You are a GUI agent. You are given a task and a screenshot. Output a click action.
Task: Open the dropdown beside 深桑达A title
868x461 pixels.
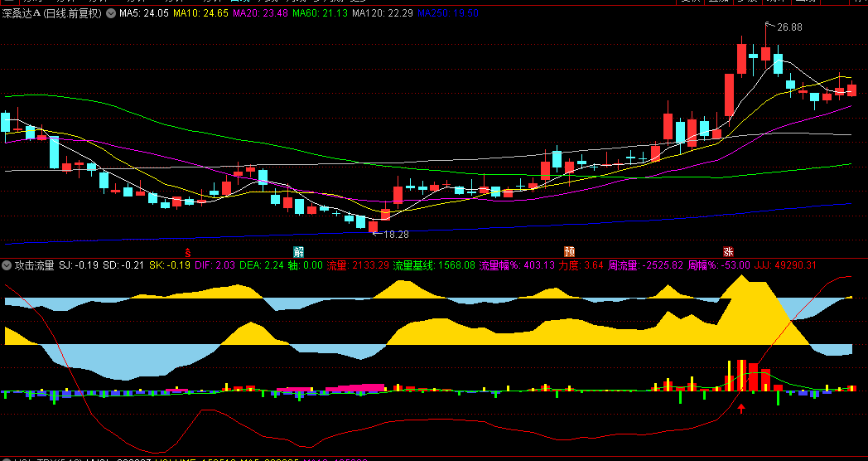[111, 13]
